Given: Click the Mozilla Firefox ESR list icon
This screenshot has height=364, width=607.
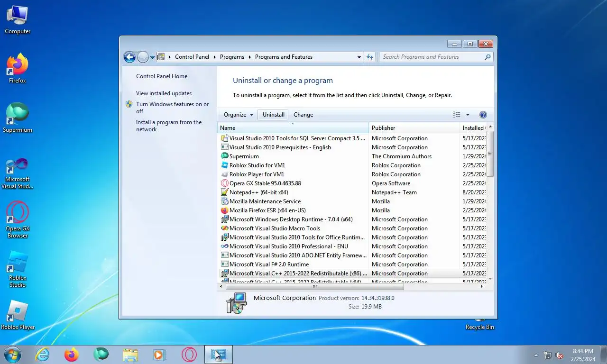Looking at the screenshot, I should coord(225,210).
